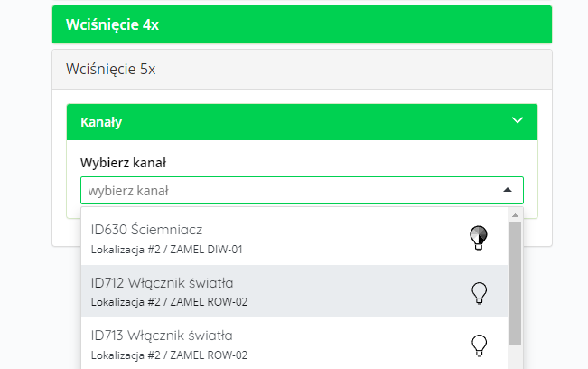Click the light bulb icon for ID713

tap(479, 345)
